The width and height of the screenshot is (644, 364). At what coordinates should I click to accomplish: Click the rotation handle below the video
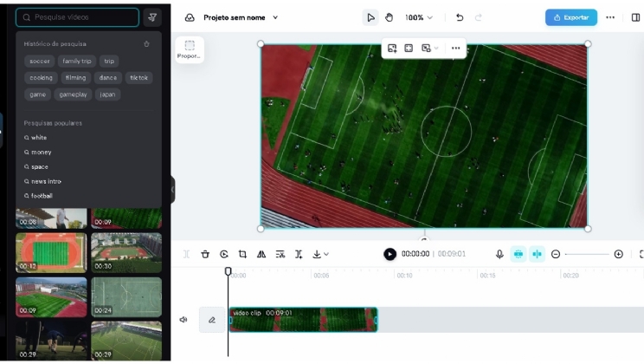click(424, 239)
